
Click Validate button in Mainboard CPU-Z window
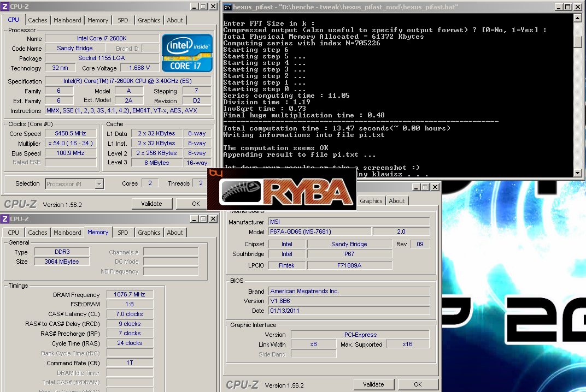(x=374, y=384)
